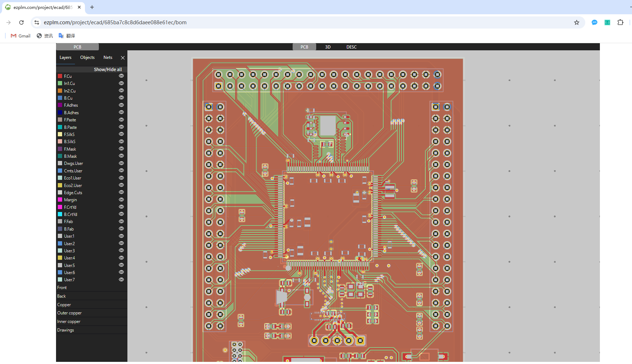Hide the F.Adhes layer
The height and width of the screenshot is (364, 632).
[121, 105]
